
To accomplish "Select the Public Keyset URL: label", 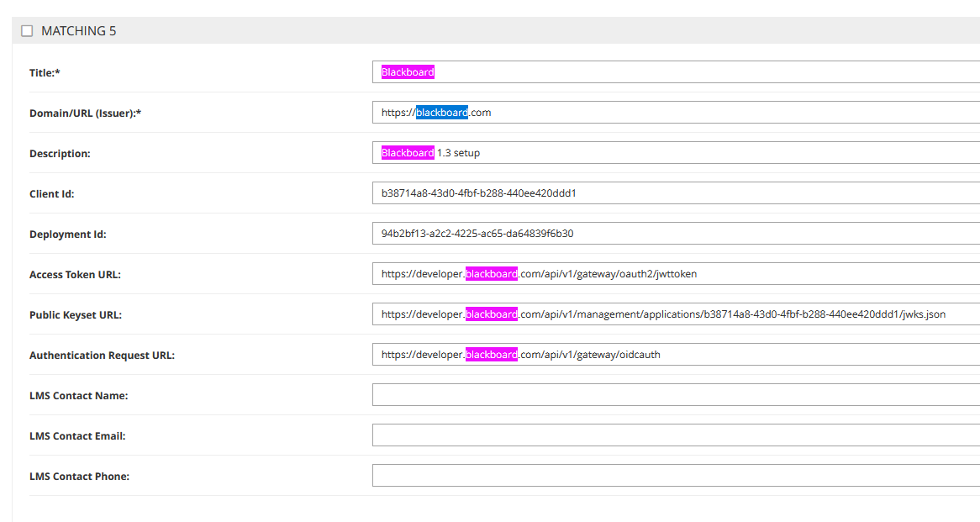I will tap(76, 315).
